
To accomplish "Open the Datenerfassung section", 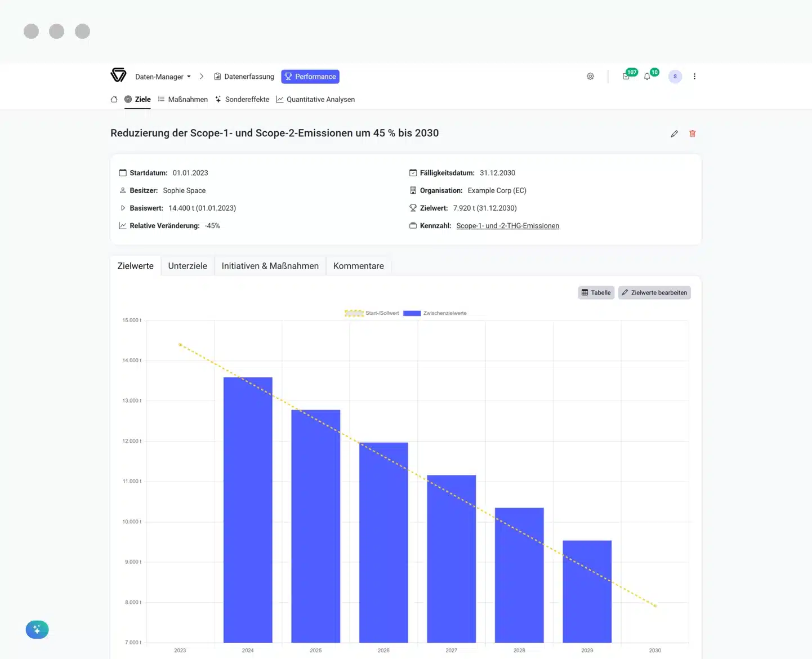I will coord(244,77).
